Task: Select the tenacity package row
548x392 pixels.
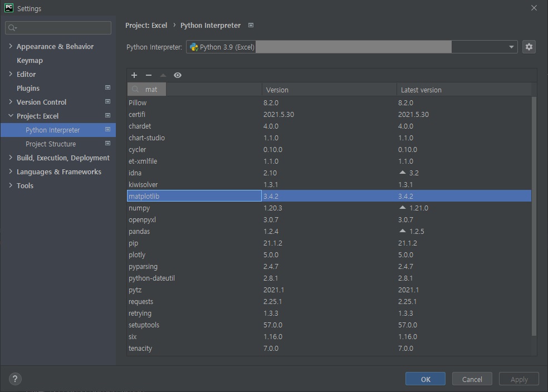Action: [x=329, y=349]
